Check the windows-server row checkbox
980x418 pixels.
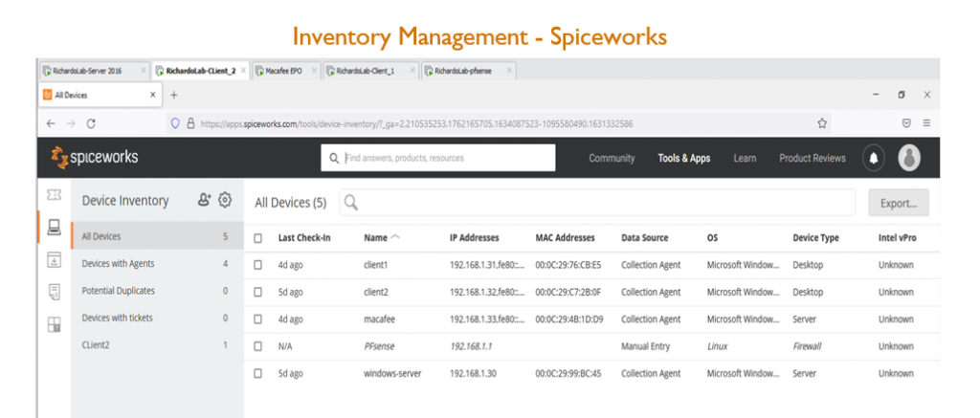257,373
